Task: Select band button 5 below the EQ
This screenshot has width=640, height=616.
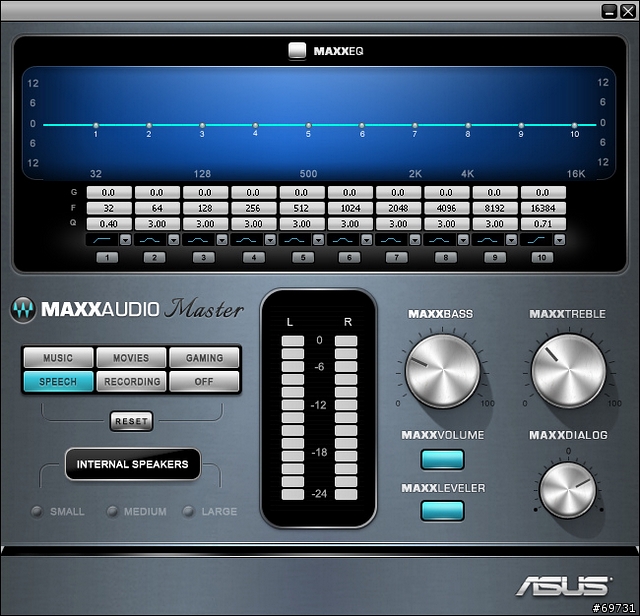Action: (303, 258)
